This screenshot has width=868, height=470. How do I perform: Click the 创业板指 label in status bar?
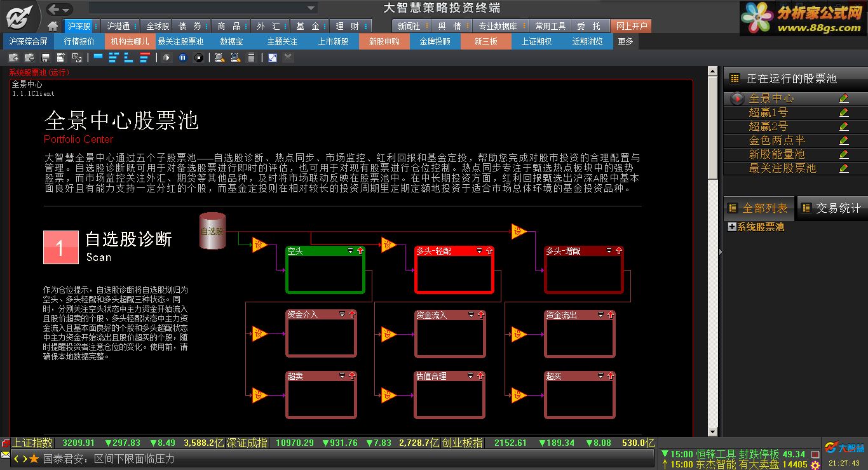pyautogui.click(x=463, y=443)
